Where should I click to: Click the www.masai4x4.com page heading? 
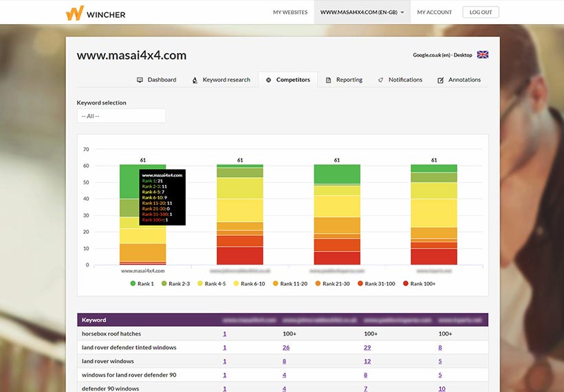(x=131, y=56)
